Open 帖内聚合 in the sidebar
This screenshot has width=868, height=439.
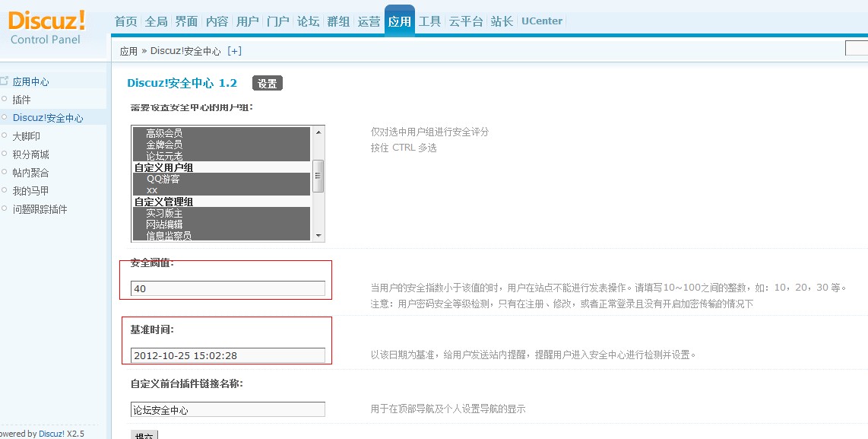click(x=30, y=173)
